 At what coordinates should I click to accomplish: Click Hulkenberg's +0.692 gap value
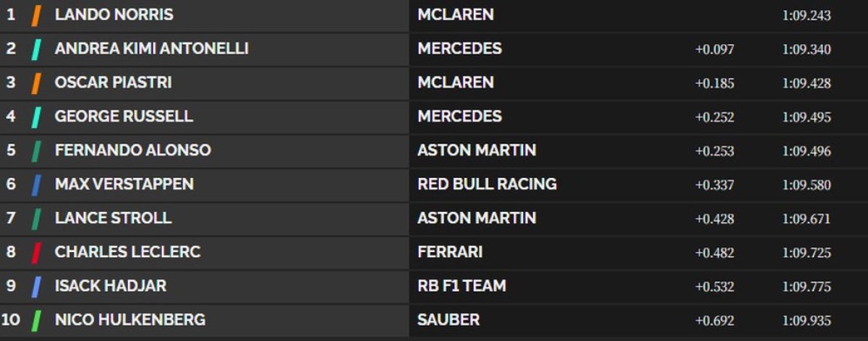(715, 321)
